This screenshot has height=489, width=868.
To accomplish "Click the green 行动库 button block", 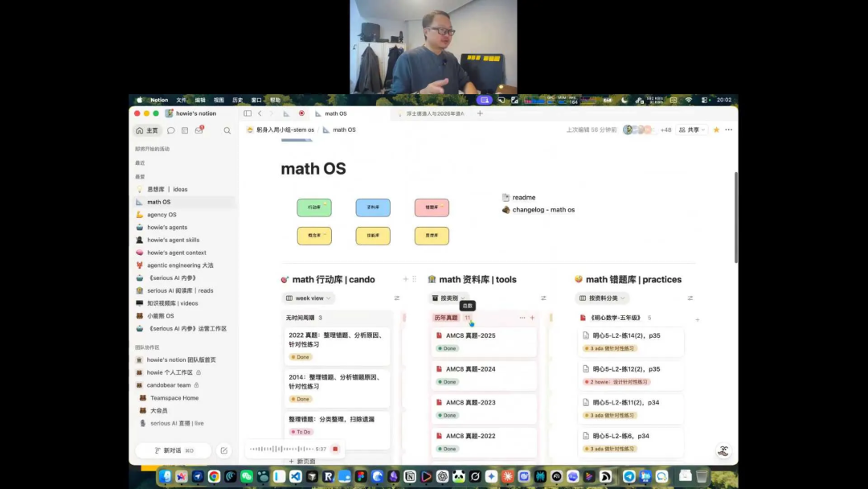I will (x=314, y=208).
